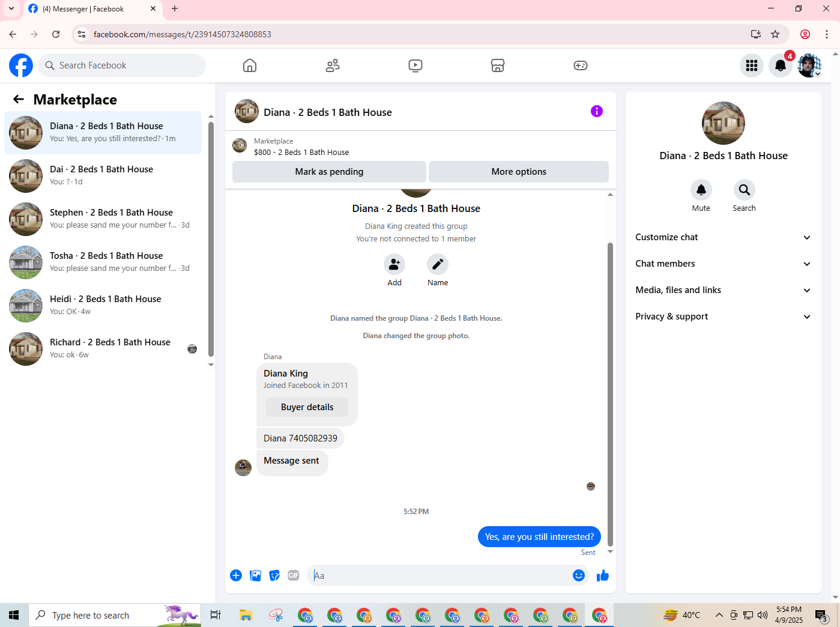
Task: Open the account profile picture menu
Action: [809, 65]
